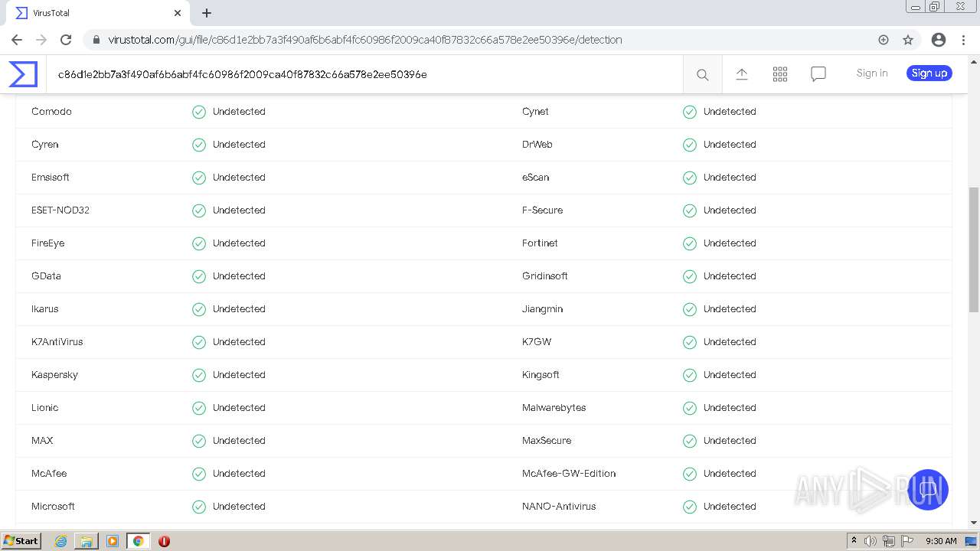Click the 9:30 AM clock

click(941, 541)
